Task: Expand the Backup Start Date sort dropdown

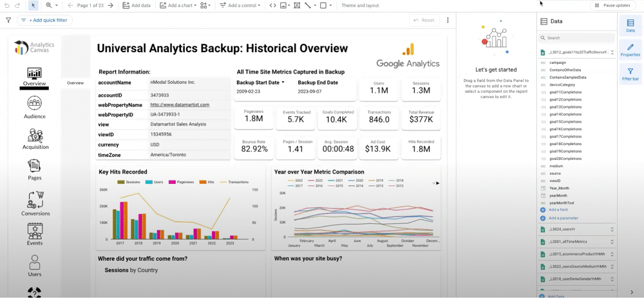Action: pyautogui.click(x=283, y=83)
